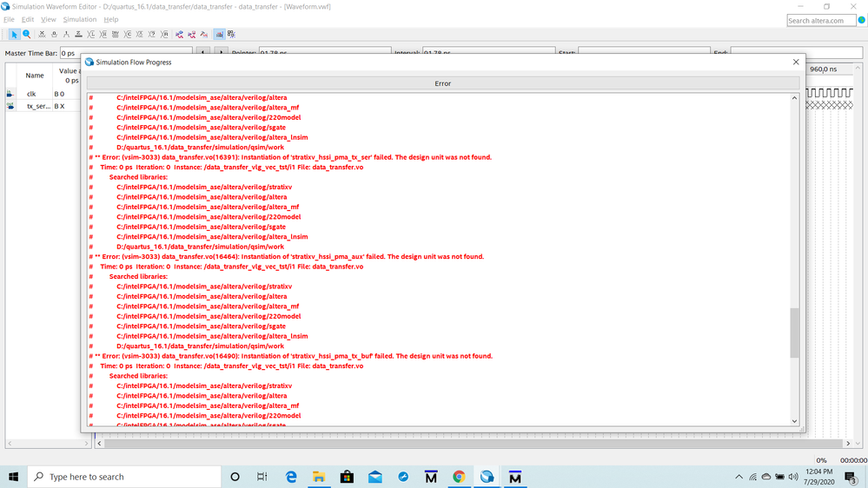
Task: Select the tx_ser... signal row
Action: click(x=43, y=106)
